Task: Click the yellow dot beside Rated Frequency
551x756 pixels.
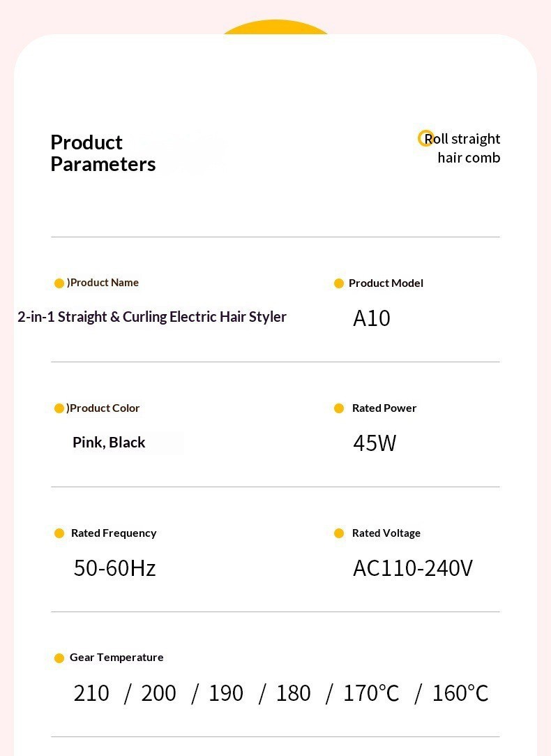Action: pyautogui.click(x=59, y=533)
